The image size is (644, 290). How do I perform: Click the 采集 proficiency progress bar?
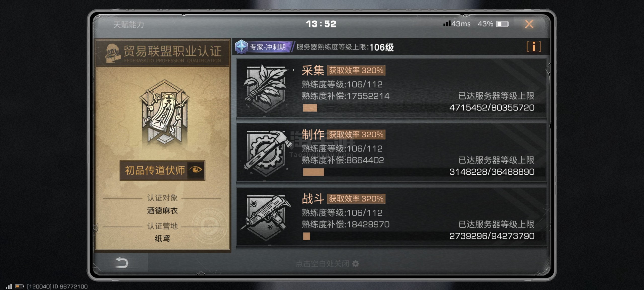coord(424,108)
